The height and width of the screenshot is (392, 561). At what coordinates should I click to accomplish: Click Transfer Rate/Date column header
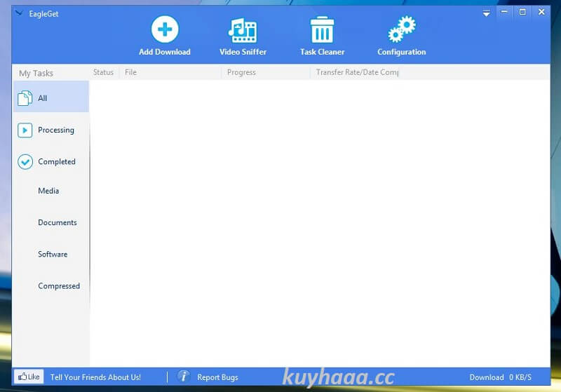coord(355,72)
